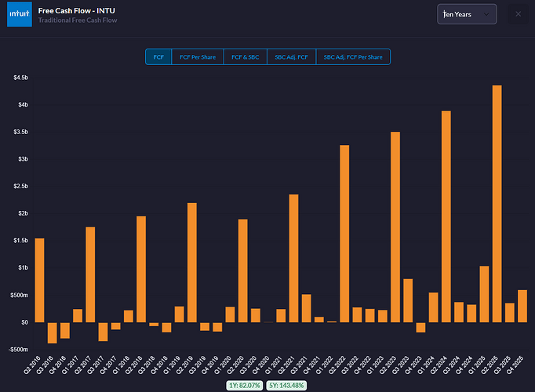The width and height of the screenshot is (535, 392).
Task: Switch to FCF & SBC view
Action: point(243,56)
